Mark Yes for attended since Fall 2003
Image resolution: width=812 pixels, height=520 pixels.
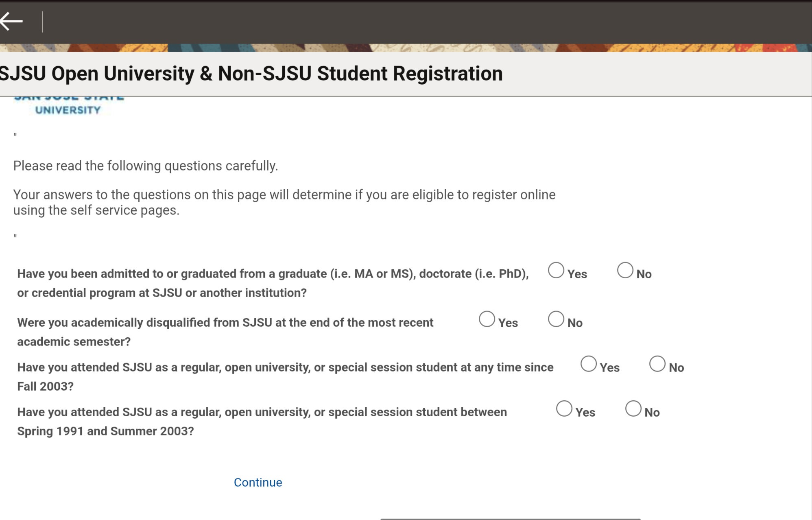point(588,364)
